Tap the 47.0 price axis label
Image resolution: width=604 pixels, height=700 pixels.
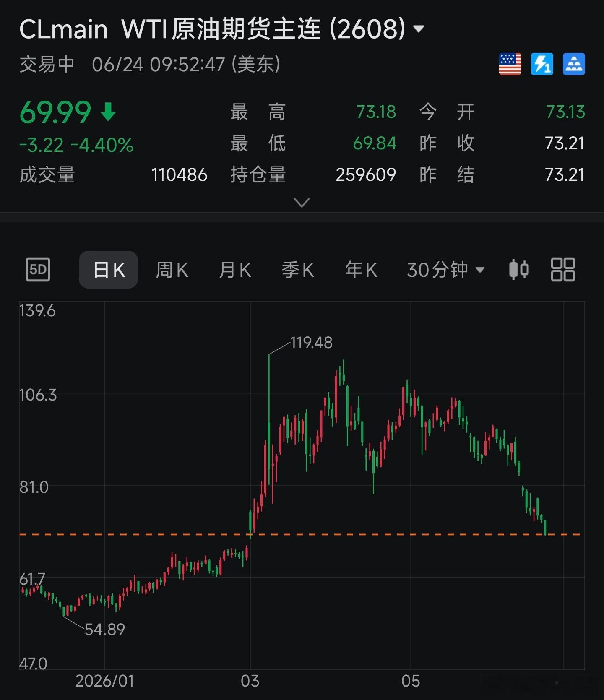33,664
